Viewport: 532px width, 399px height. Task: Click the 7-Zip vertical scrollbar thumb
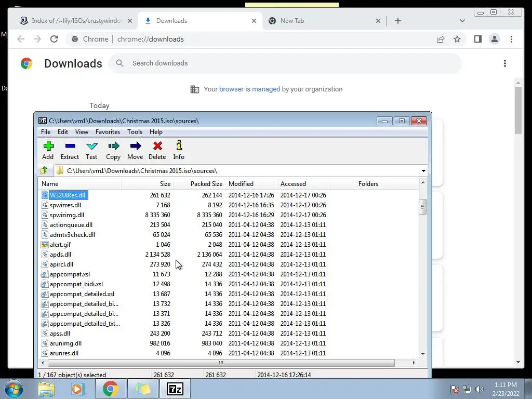pos(423,207)
